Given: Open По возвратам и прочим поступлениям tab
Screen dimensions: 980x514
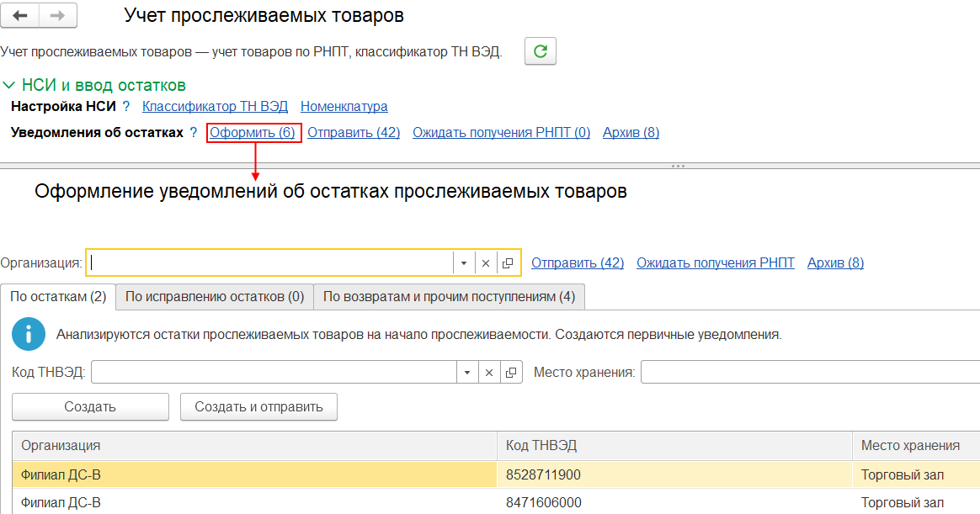Looking at the screenshot, I should coord(449,297).
